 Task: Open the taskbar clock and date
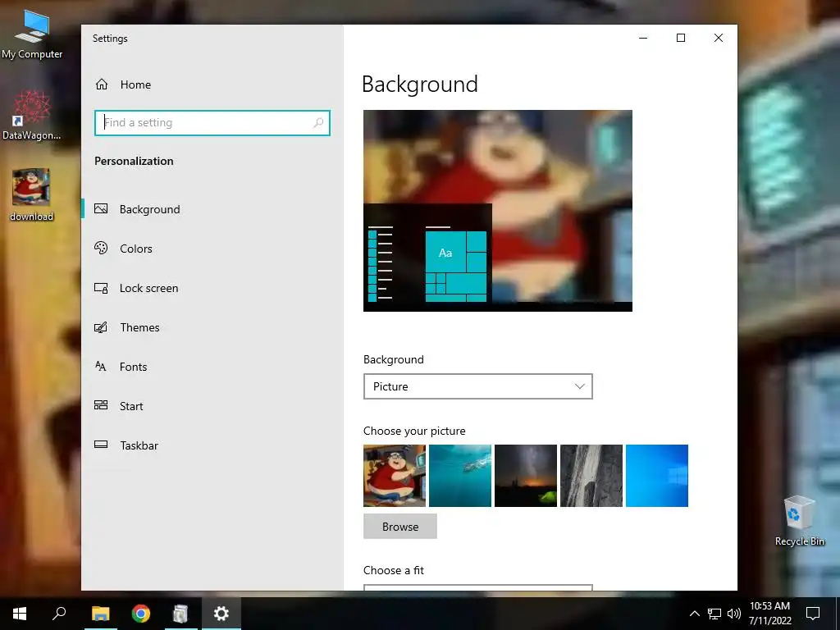pos(769,614)
